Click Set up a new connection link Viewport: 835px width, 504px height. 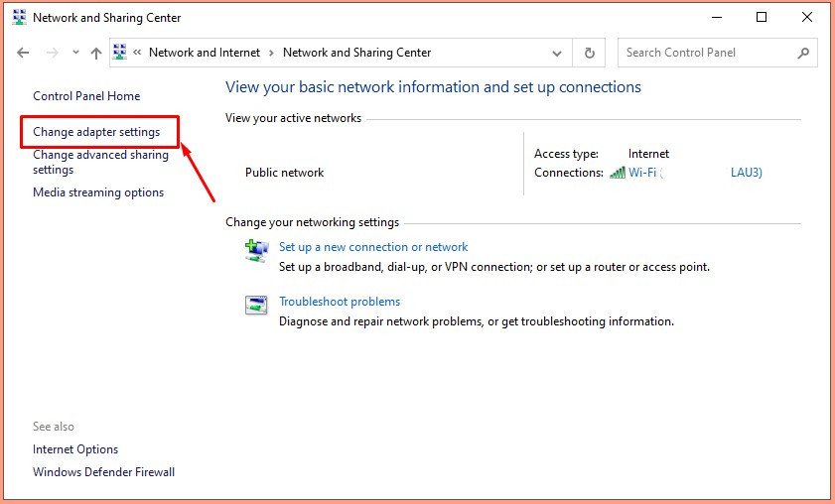click(373, 247)
